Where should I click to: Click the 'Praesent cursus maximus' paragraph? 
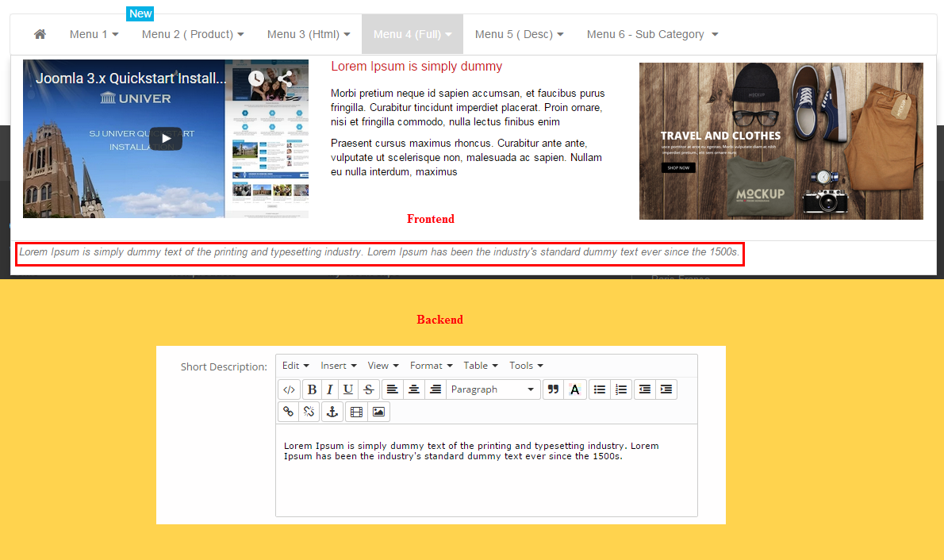[466, 157]
